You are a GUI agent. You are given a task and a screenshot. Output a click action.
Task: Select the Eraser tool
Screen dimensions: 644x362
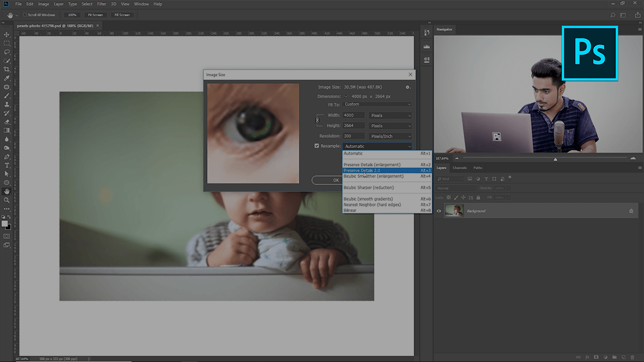pyautogui.click(x=7, y=122)
